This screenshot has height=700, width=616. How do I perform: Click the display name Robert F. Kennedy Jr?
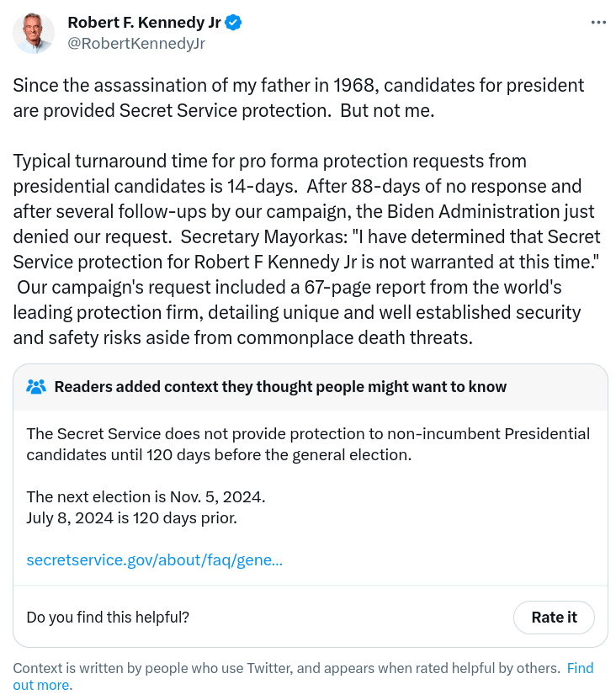pyautogui.click(x=144, y=22)
